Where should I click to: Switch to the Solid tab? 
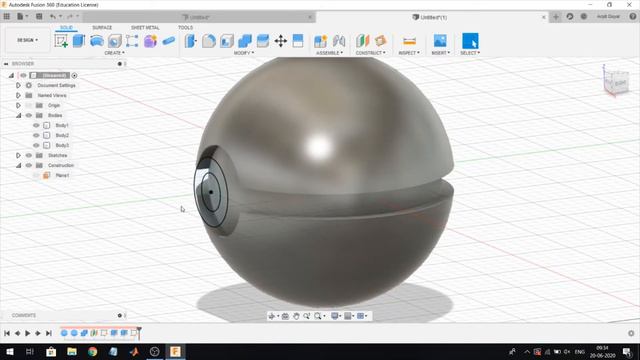tap(66, 28)
